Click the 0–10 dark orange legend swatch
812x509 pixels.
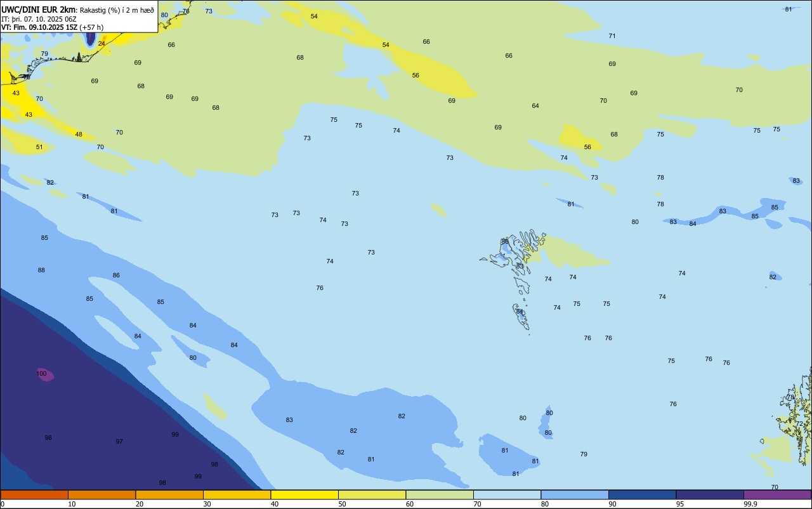[x=34, y=494]
